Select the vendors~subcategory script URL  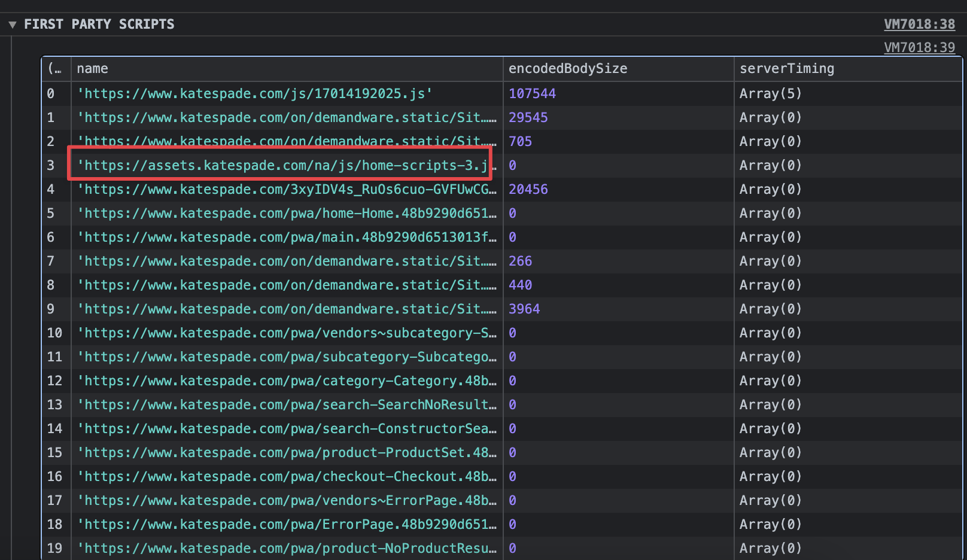coord(287,333)
